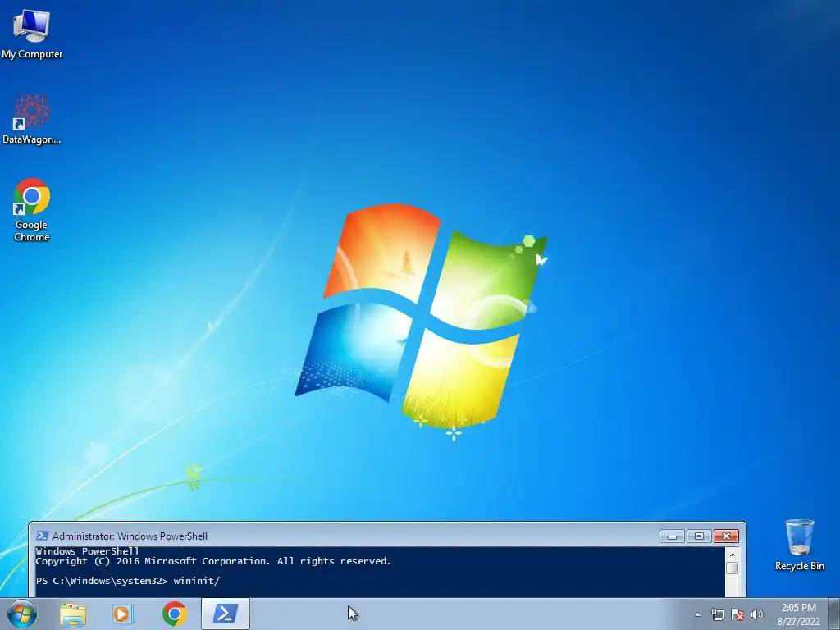Show hidden system tray icons
The width and height of the screenshot is (840, 630).
coord(697,614)
